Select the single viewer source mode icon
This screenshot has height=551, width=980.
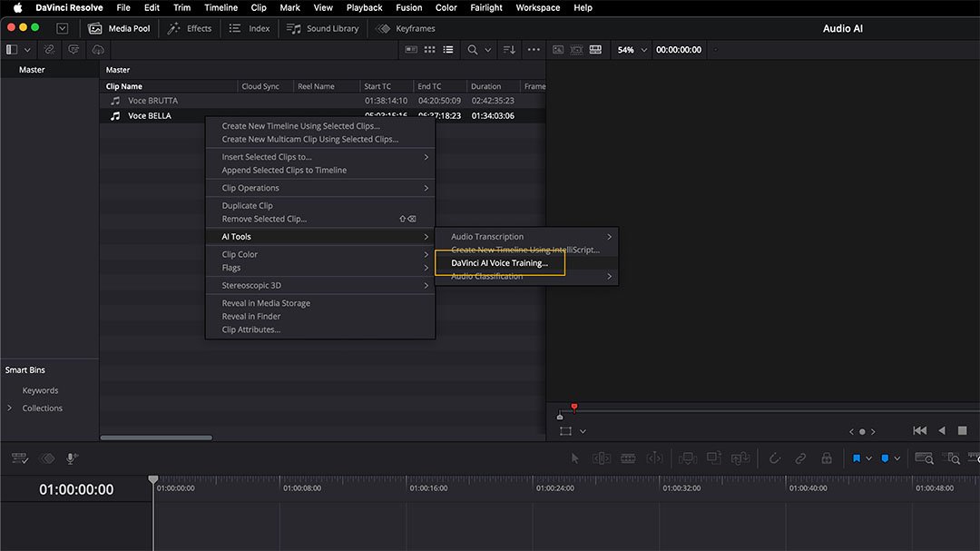click(557, 49)
